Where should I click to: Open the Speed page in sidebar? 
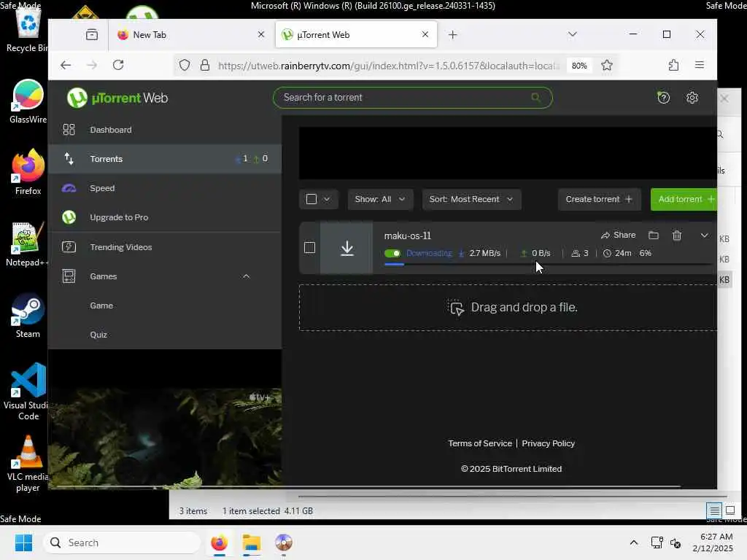pos(164,188)
